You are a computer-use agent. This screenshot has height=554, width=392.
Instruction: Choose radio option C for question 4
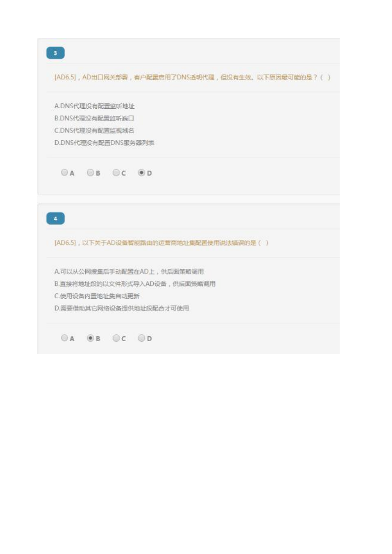[116, 338]
